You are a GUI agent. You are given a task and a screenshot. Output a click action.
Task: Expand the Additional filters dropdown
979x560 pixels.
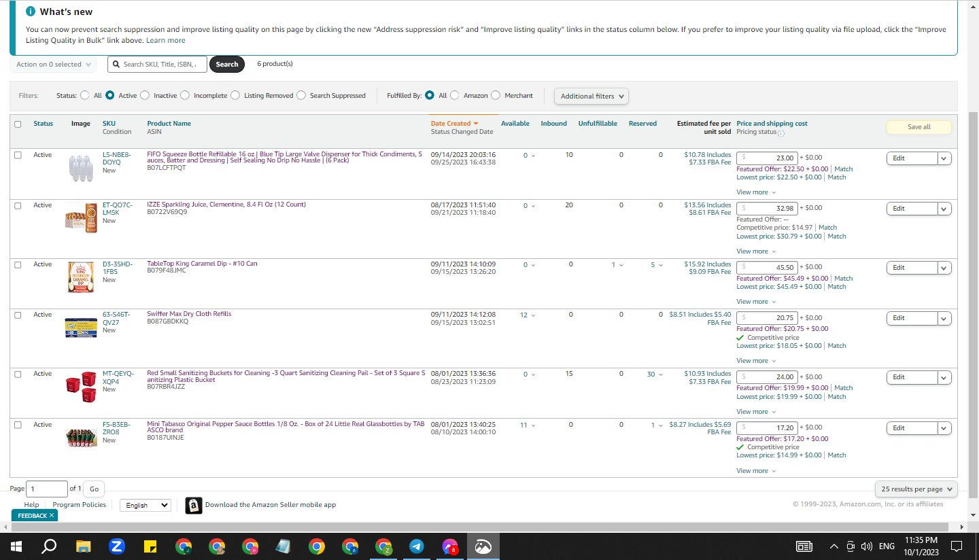click(x=591, y=96)
